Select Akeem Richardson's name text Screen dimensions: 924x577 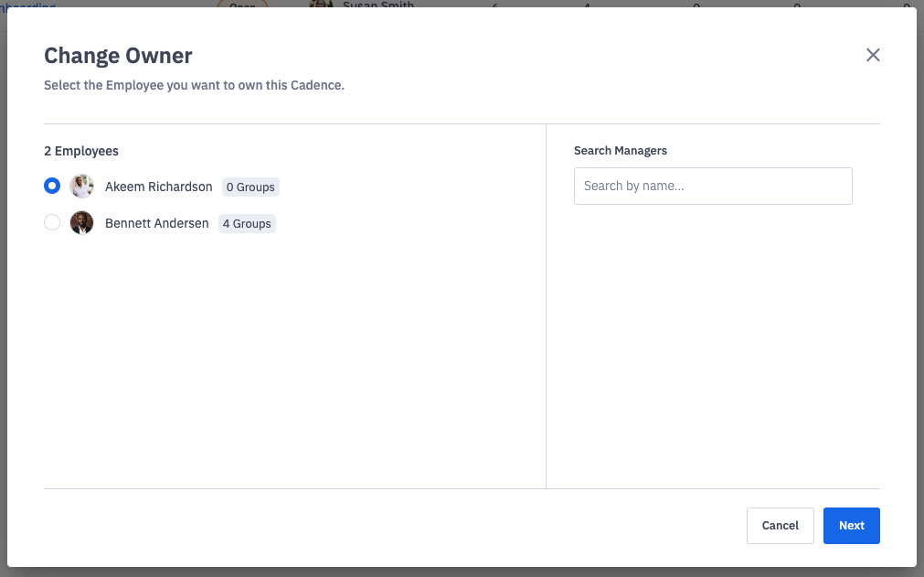coord(158,186)
